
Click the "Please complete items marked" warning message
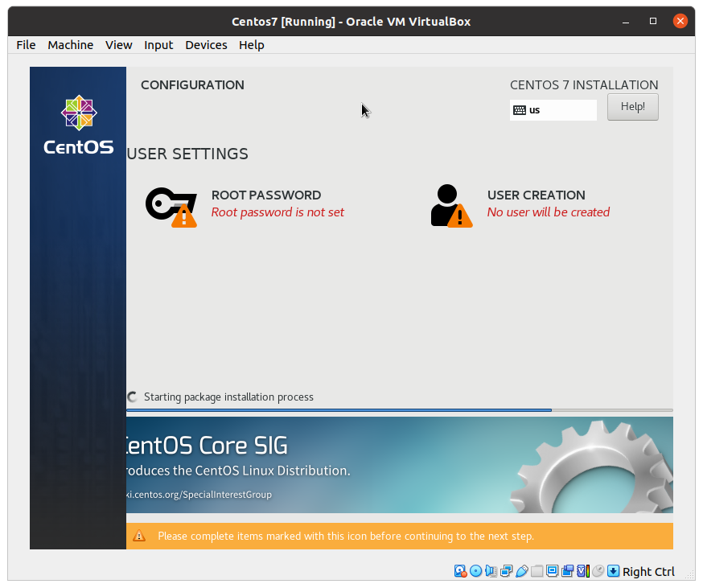coord(346,537)
